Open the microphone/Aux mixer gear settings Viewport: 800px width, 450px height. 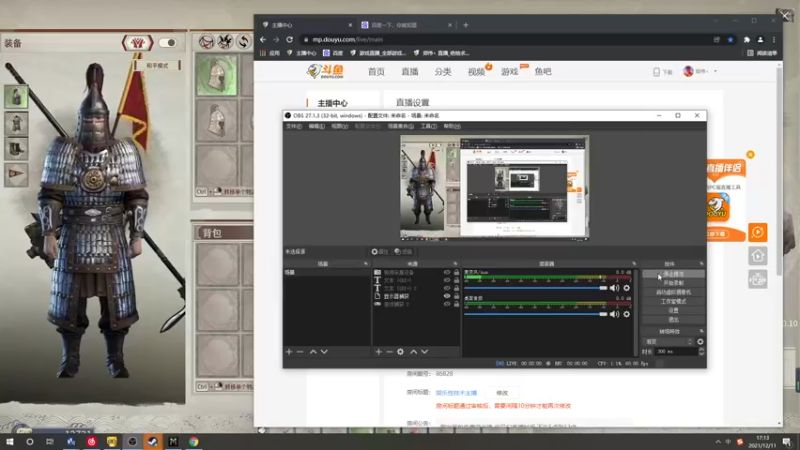click(x=627, y=288)
